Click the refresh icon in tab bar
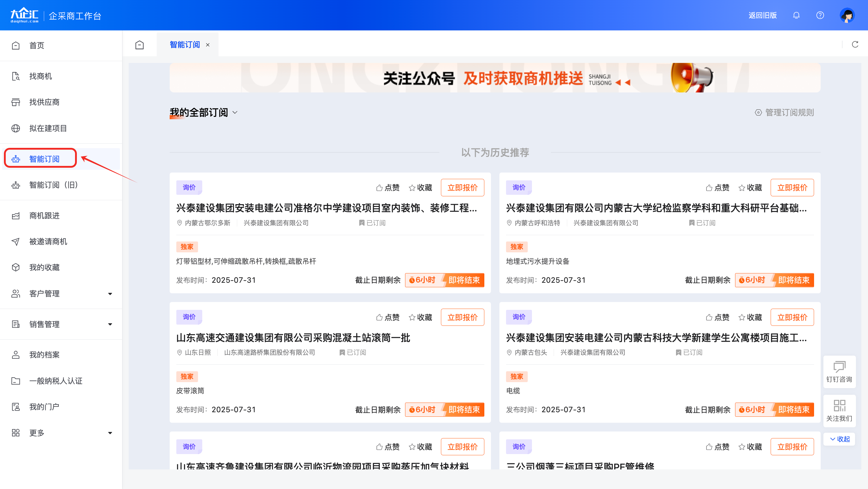868x489 pixels. pos(855,45)
